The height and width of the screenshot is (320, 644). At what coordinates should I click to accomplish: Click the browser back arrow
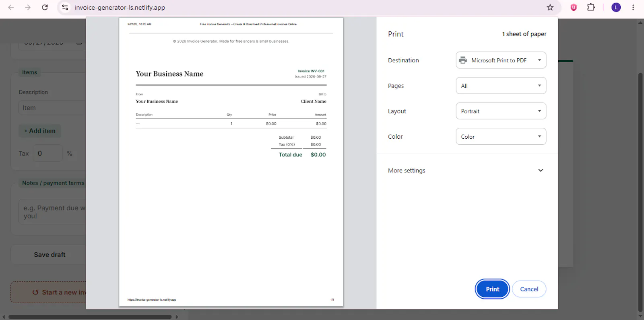coord(11,7)
